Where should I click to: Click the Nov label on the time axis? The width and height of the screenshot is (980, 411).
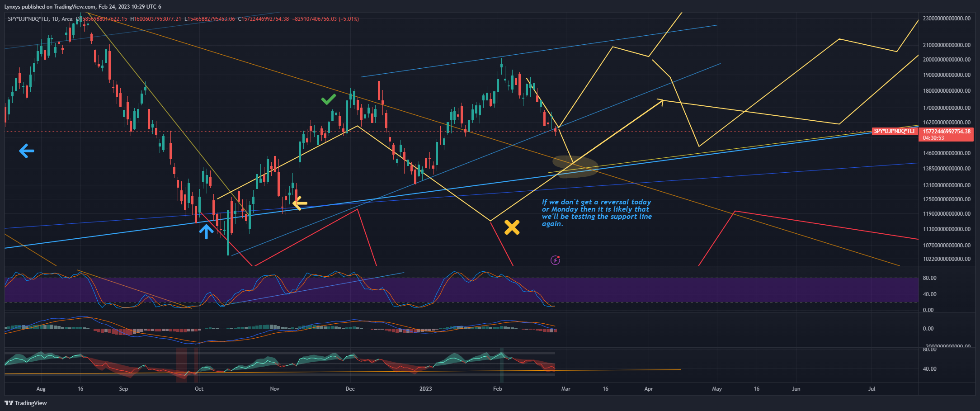pyautogui.click(x=274, y=389)
